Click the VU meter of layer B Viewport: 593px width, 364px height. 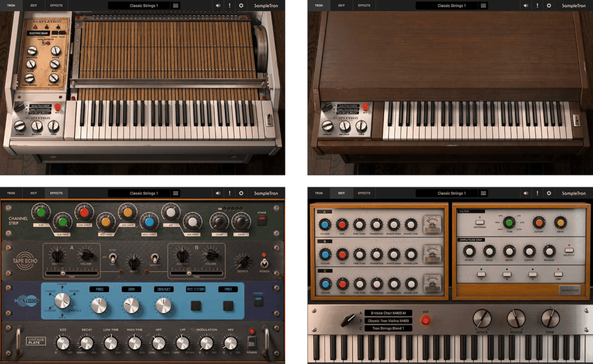point(432,255)
